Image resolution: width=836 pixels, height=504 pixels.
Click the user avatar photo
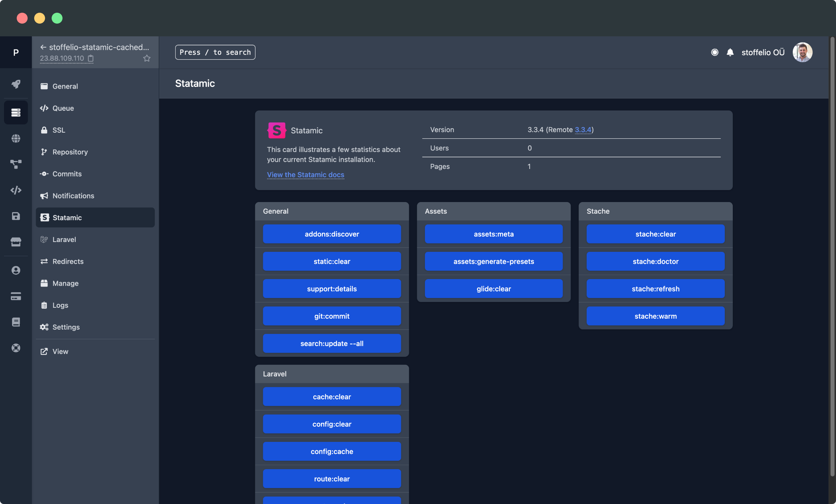[x=803, y=52]
